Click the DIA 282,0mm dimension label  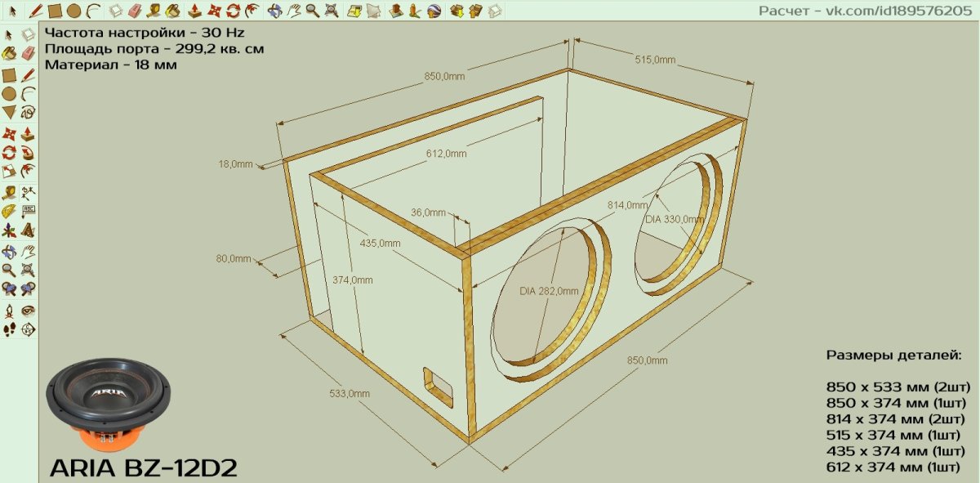(x=549, y=291)
